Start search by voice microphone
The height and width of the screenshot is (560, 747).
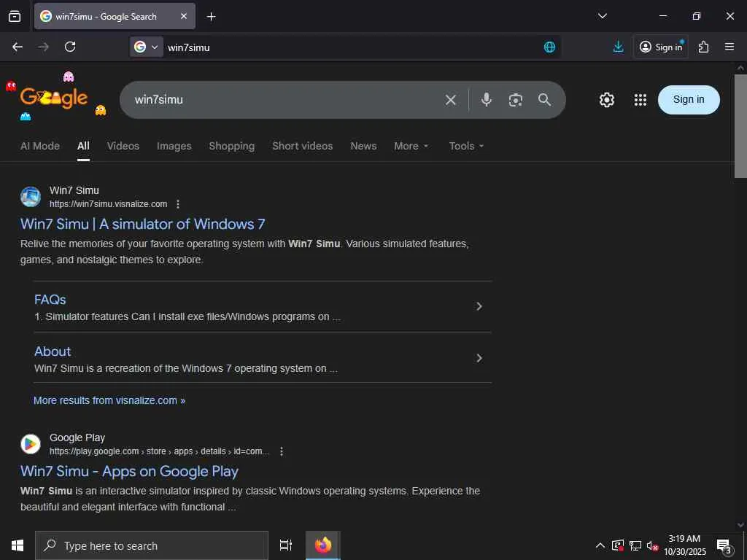(486, 99)
